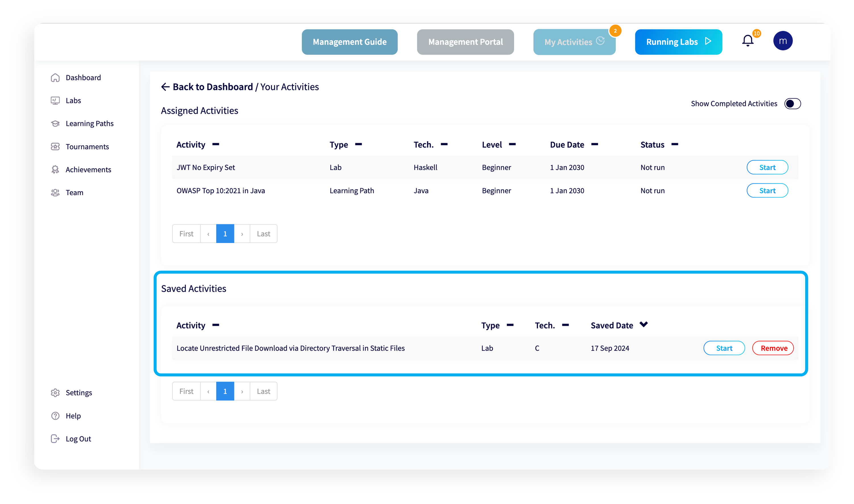Sort assigned activities by Type column

click(358, 145)
